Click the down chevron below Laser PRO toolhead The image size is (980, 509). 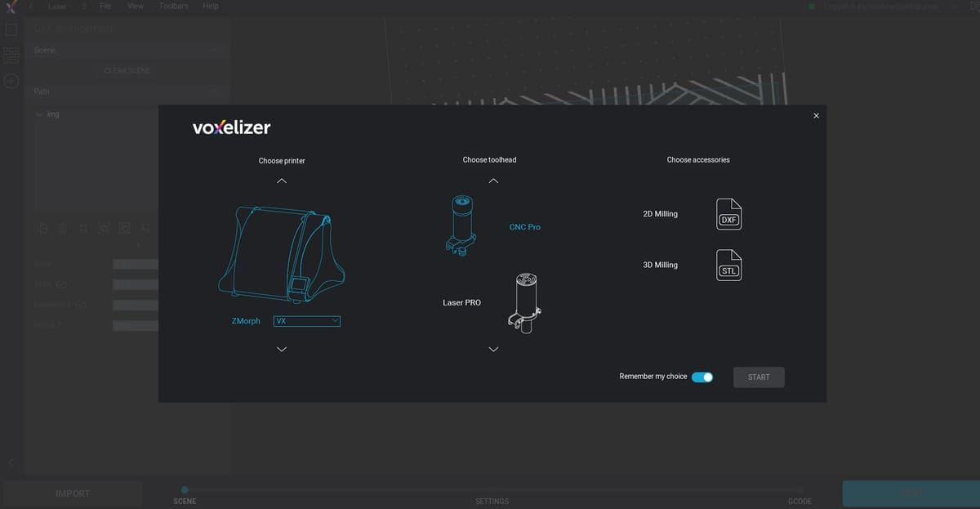coord(493,350)
